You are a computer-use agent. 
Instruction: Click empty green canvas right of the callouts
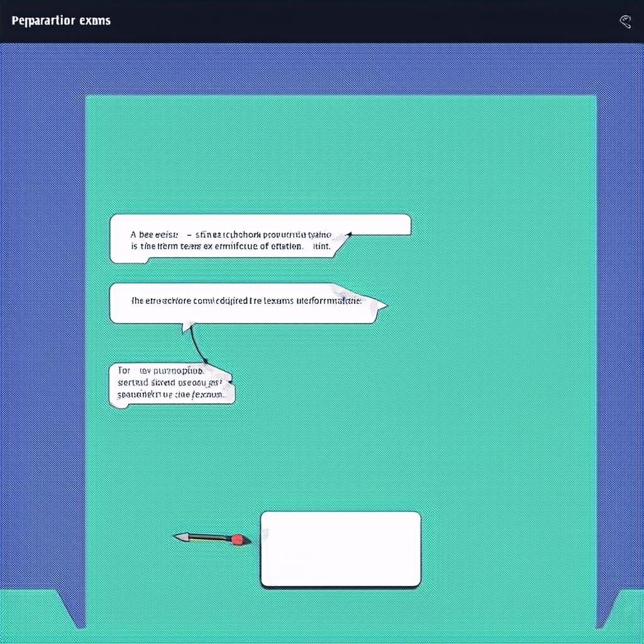click(503, 314)
